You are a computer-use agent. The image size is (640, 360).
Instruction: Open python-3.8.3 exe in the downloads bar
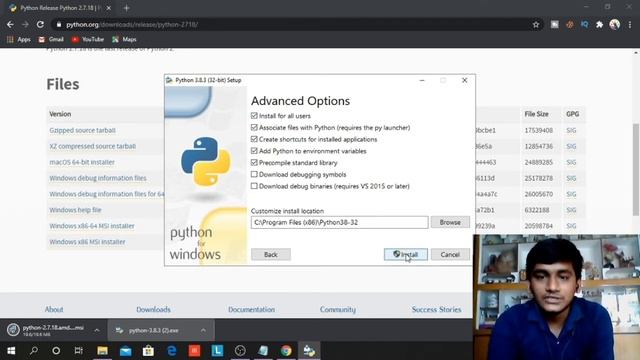(x=153, y=330)
